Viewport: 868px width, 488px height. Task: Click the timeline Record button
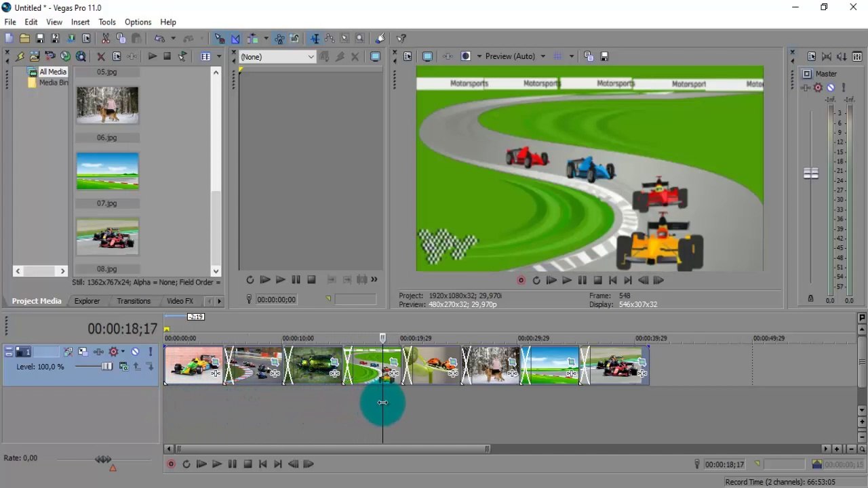171,464
